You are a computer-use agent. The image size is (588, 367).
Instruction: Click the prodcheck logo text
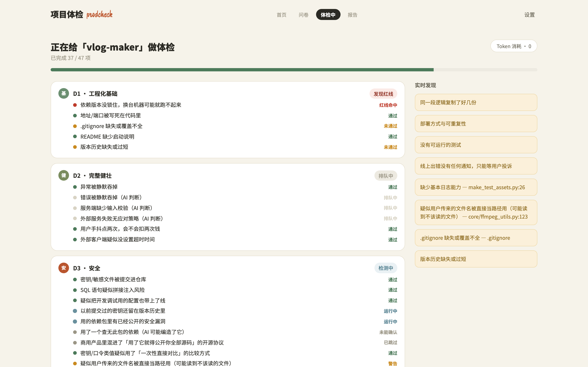point(99,14)
